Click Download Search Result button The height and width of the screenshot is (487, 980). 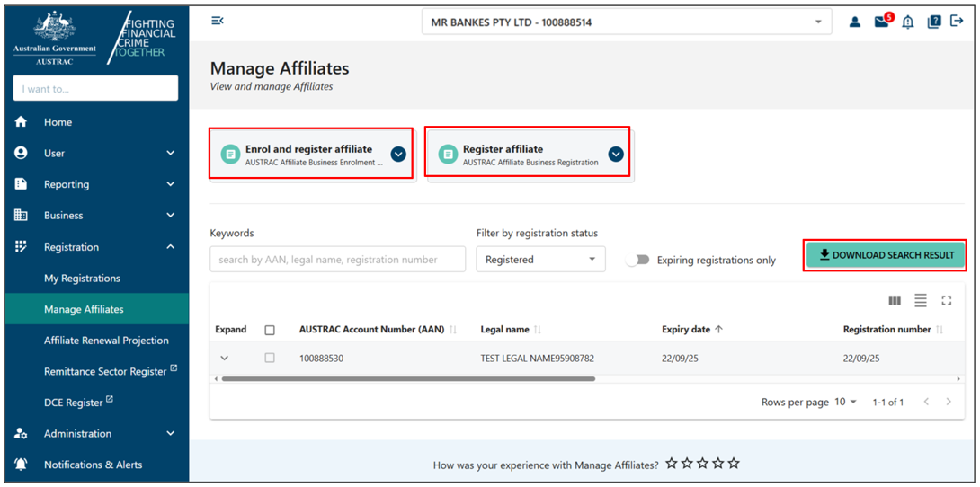[886, 255]
